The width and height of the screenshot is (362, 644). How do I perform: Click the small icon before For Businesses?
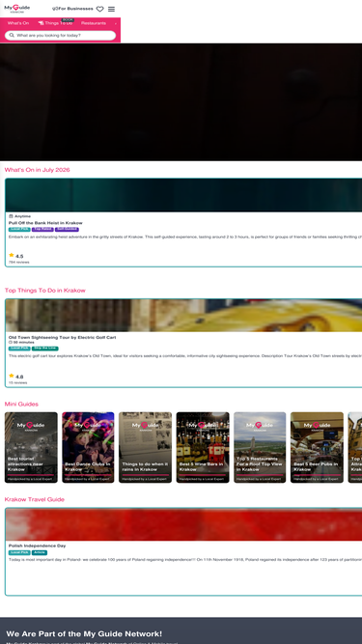(x=54, y=9)
